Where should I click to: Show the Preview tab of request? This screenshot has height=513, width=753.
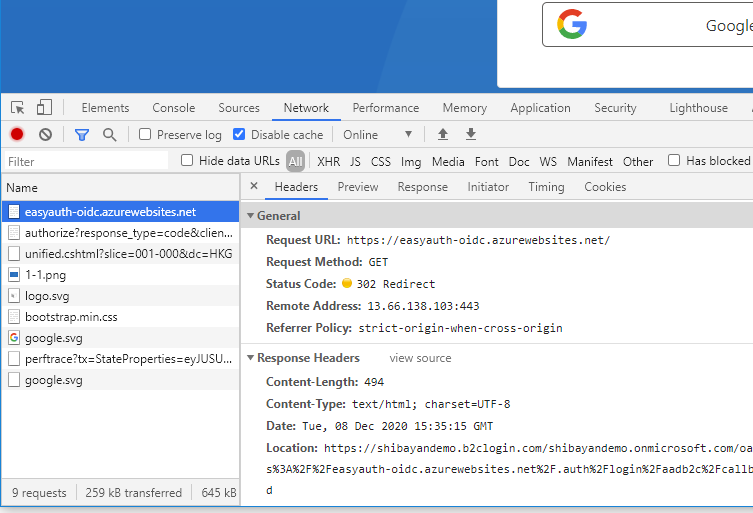click(x=358, y=186)
